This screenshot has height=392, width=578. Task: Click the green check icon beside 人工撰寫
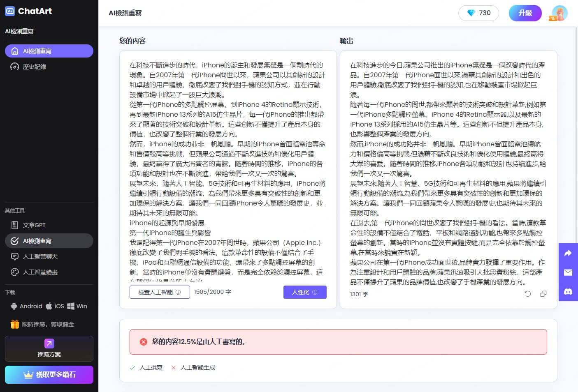pyautogui.click(x=132, y=368)
